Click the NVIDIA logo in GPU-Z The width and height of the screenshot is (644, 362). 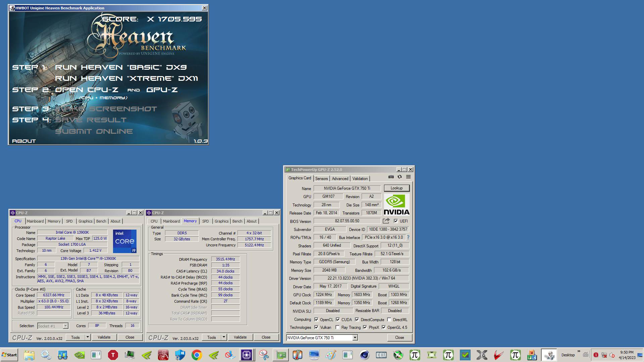tap(396, 204)
